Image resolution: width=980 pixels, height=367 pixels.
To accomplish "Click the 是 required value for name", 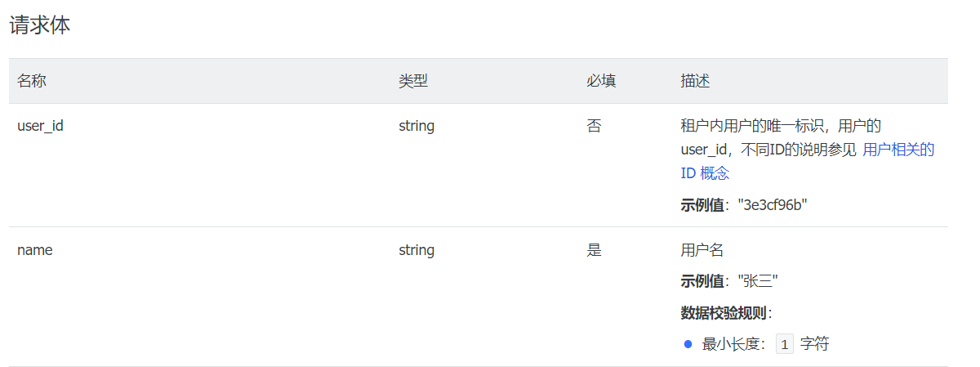I will point(594,250).
